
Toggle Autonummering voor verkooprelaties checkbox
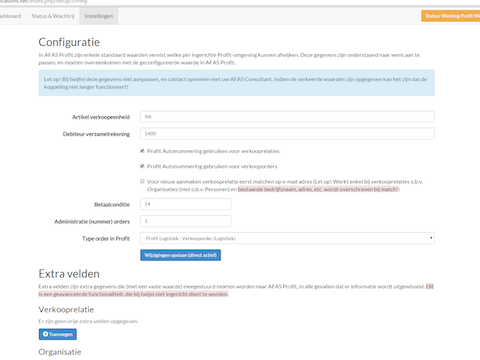point(142,151)
